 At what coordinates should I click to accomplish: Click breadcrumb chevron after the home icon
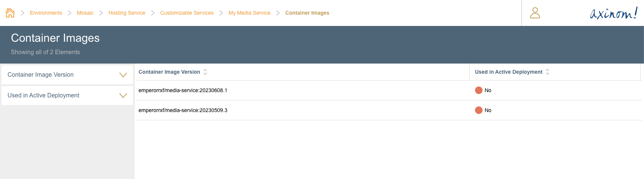pyautogui.click(x=23, y=13)
